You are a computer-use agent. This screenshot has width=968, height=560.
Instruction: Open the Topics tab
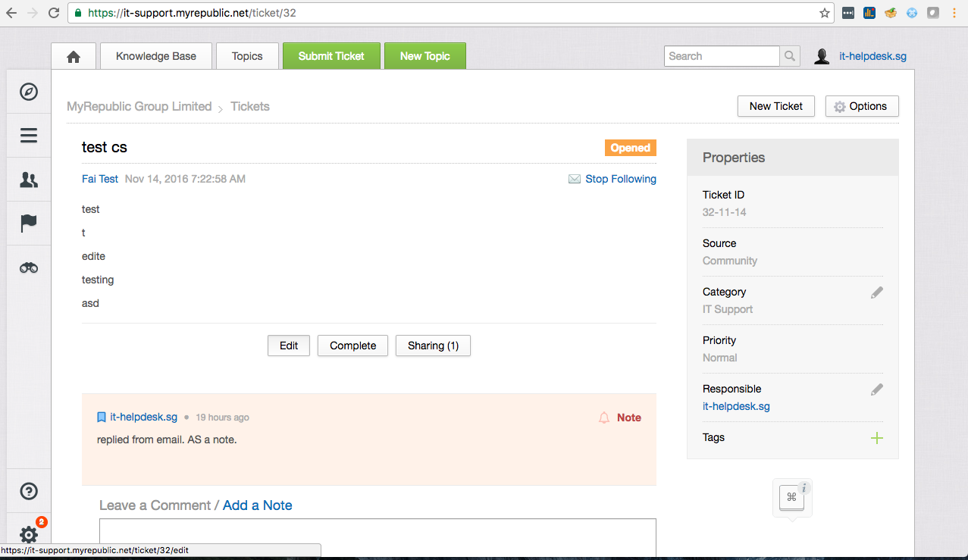(x=247, y=56)
